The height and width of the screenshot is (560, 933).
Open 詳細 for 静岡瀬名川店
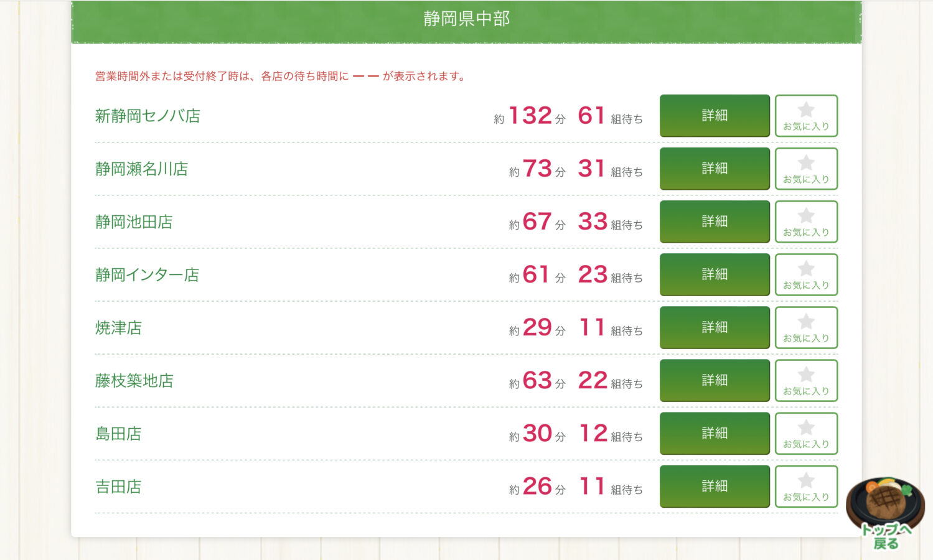coord(715,169)
